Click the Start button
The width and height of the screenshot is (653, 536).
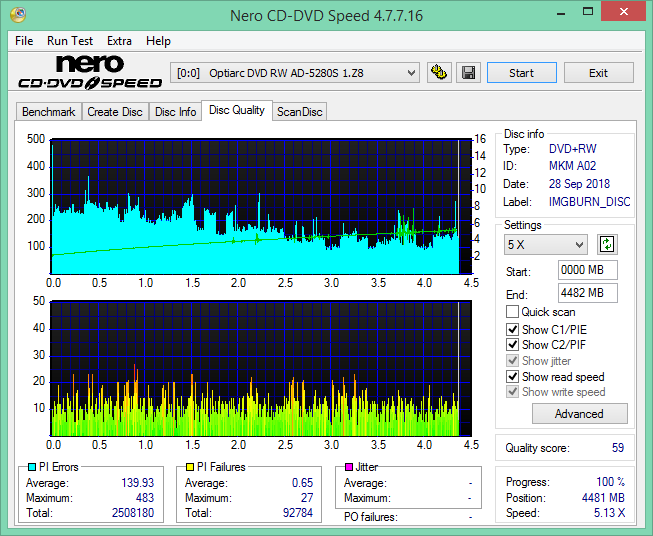521,73
